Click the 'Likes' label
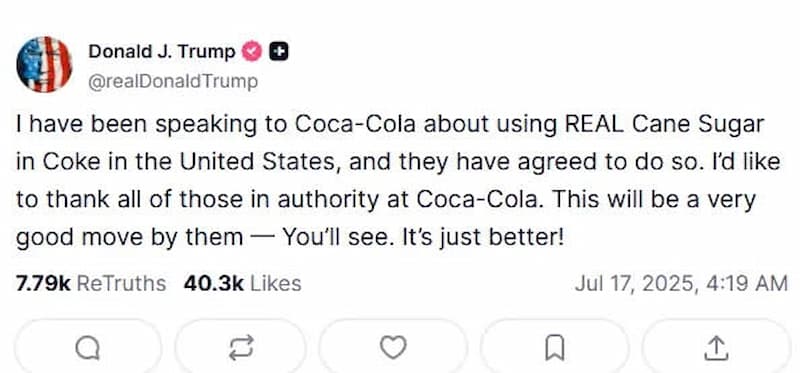Viewport: 800px width, 373px height. [276, 283]
